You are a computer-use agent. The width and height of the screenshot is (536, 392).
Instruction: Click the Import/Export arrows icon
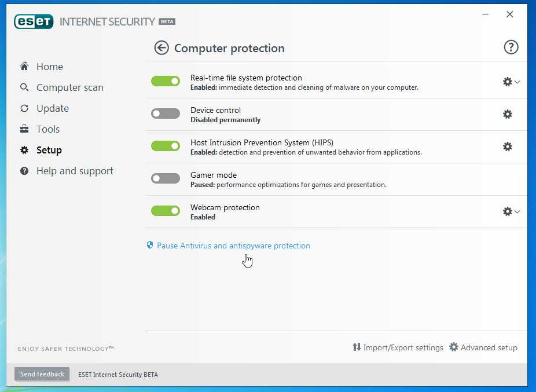point(357,347)
